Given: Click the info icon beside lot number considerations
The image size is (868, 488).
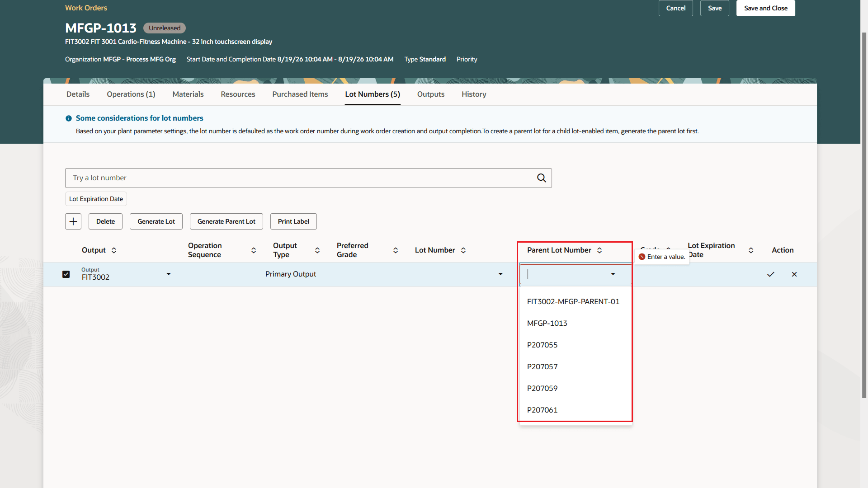Looking at the screenshot, I should 69,118.
